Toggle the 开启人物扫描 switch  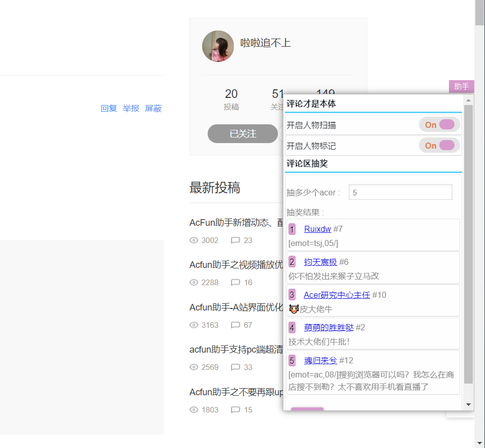439,125
